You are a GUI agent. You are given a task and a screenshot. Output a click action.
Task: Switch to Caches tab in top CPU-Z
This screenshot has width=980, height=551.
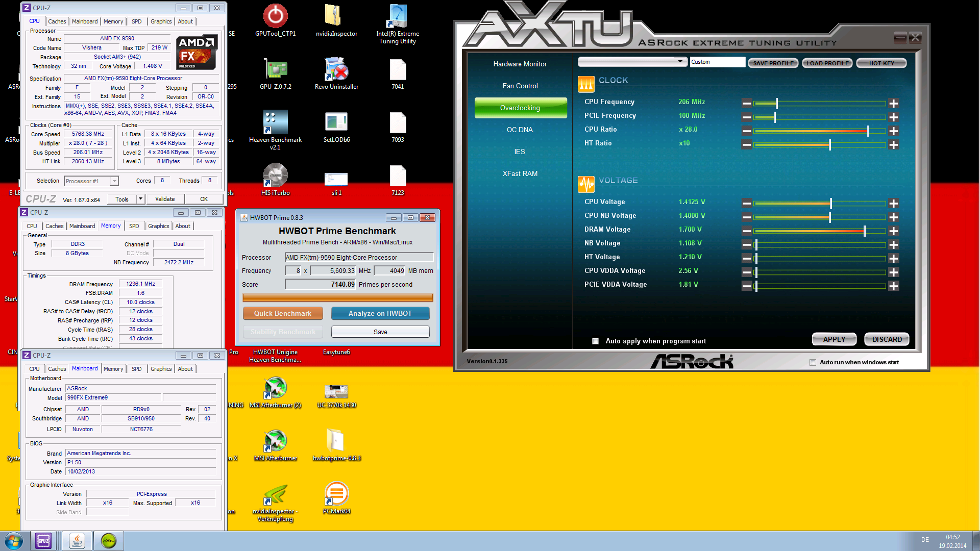[57, 21]
